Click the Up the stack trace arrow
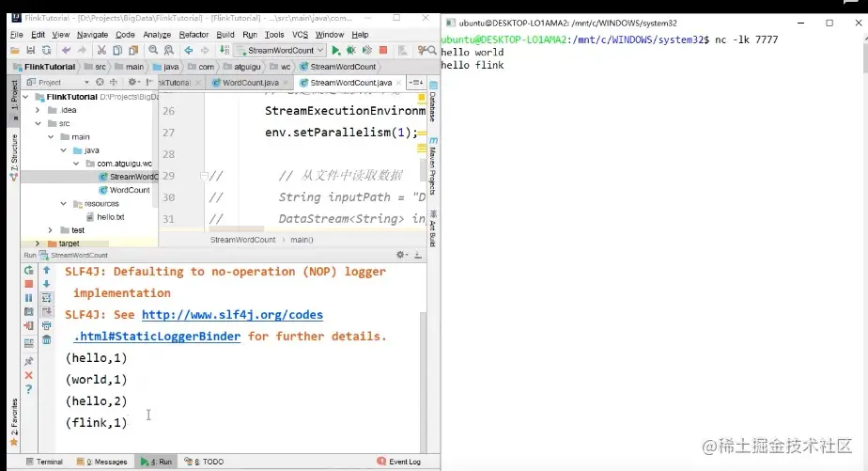 (x=47, y=270)
